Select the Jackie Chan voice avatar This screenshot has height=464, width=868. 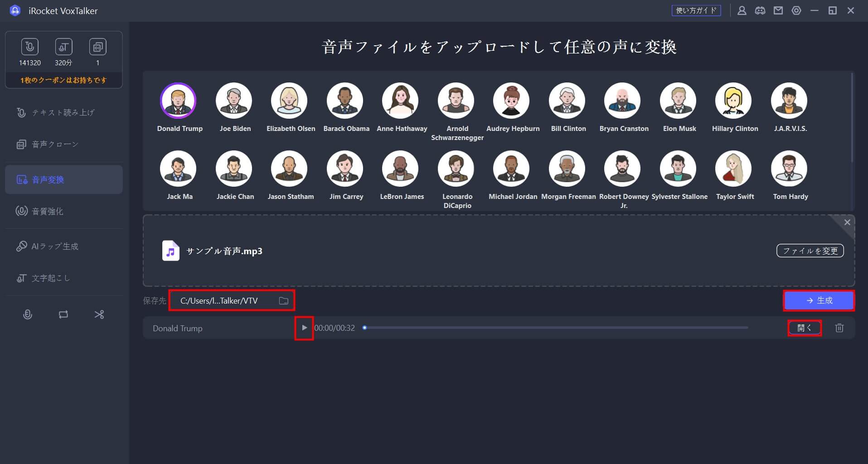(234, 169)
